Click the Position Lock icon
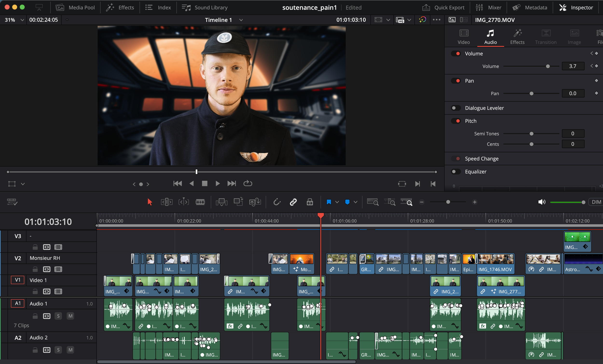603x364 pixels. [x=310, y=202]
